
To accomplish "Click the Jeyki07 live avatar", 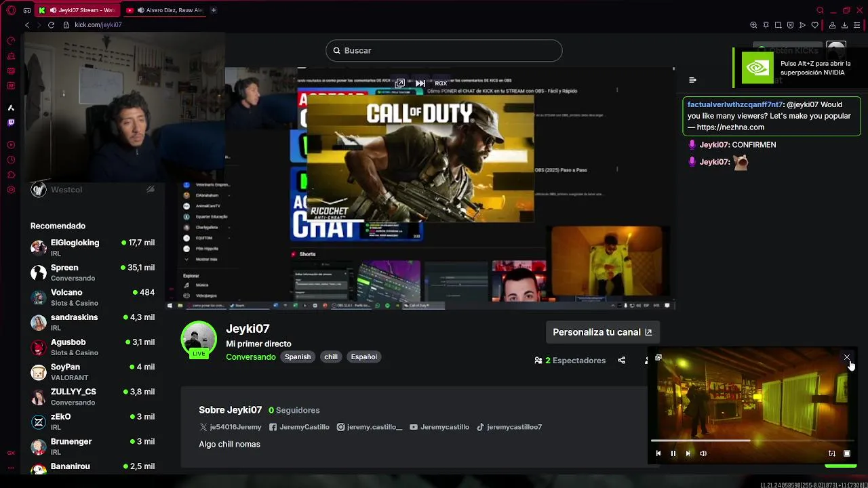I will [x=199, y=339].
